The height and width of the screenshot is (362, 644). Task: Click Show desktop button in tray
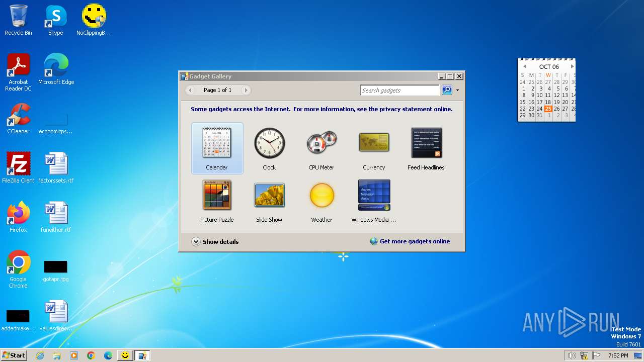(638, 355)
